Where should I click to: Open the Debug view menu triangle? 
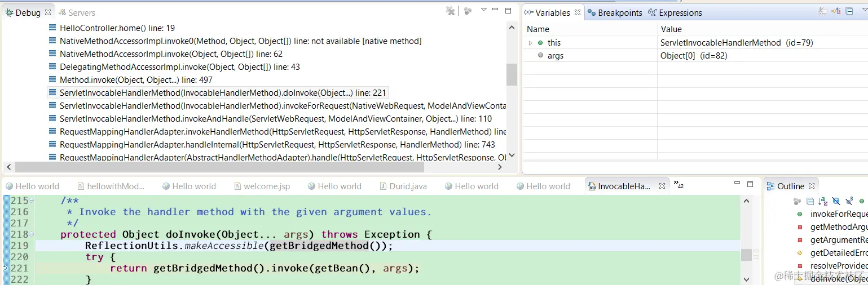(x=483, y=10)
